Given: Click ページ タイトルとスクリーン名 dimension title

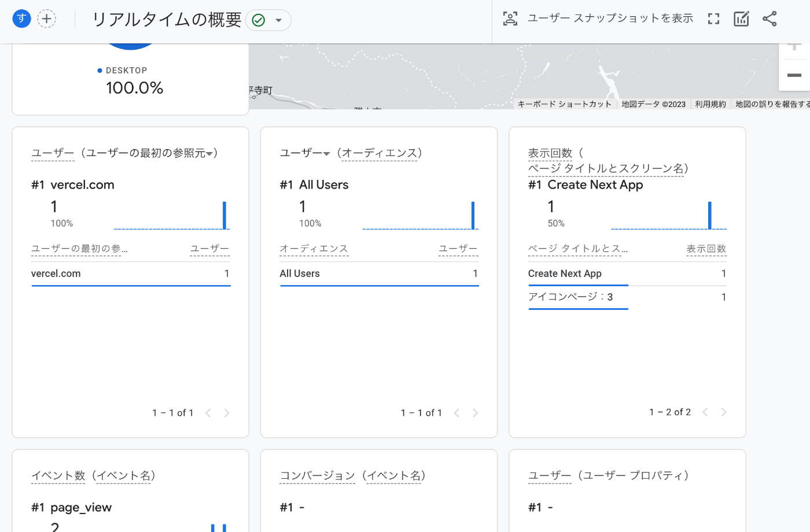Looking at the screenshot, I should (x=606, y=168).
